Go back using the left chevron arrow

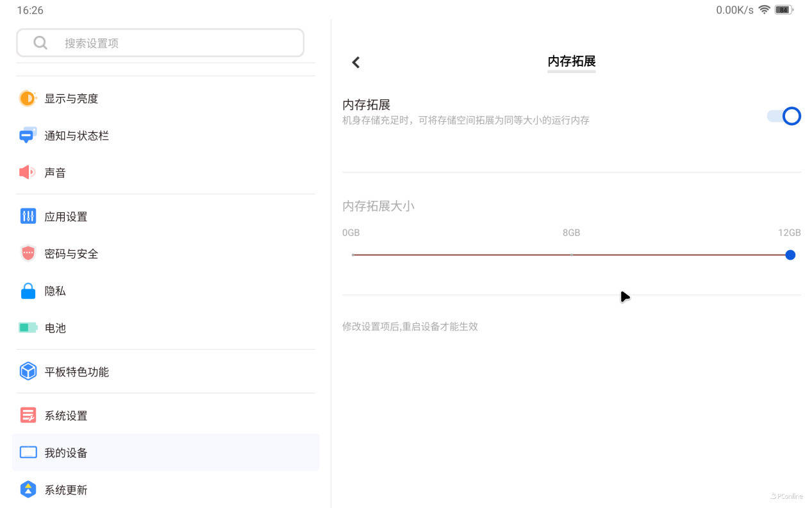[356, 62]
